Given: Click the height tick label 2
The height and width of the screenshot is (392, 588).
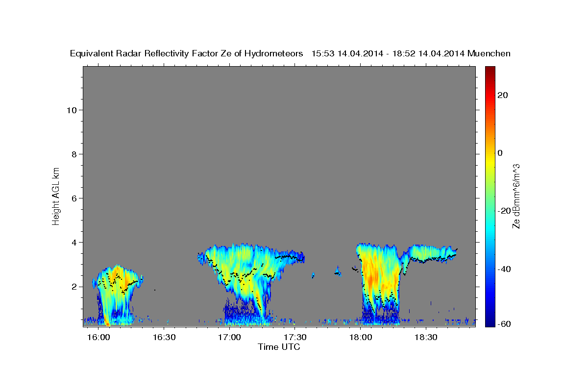Looking at the screenshot, I should click(74, 287).
